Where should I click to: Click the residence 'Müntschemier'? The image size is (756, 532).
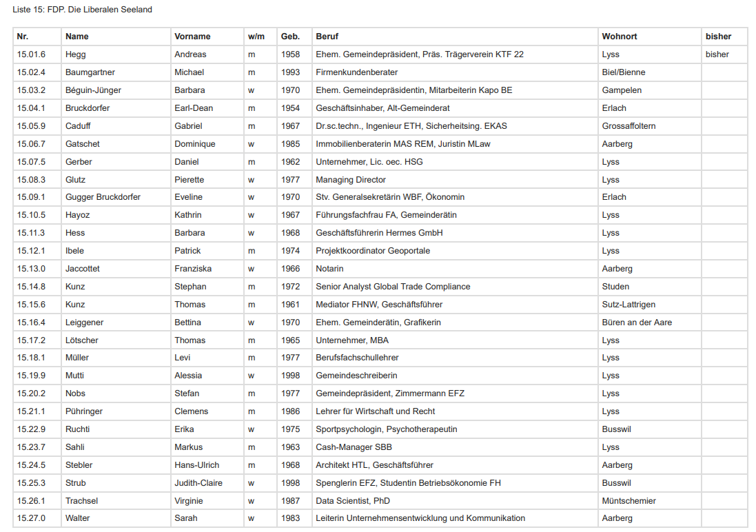629,501
